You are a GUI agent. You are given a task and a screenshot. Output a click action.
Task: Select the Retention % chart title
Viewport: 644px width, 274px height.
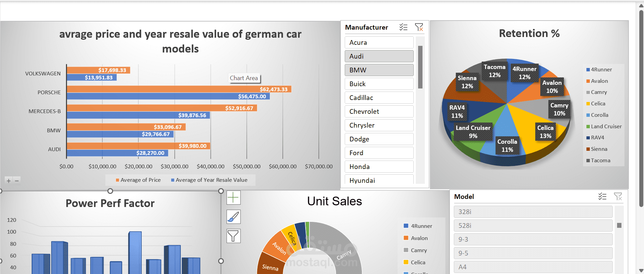529,33
